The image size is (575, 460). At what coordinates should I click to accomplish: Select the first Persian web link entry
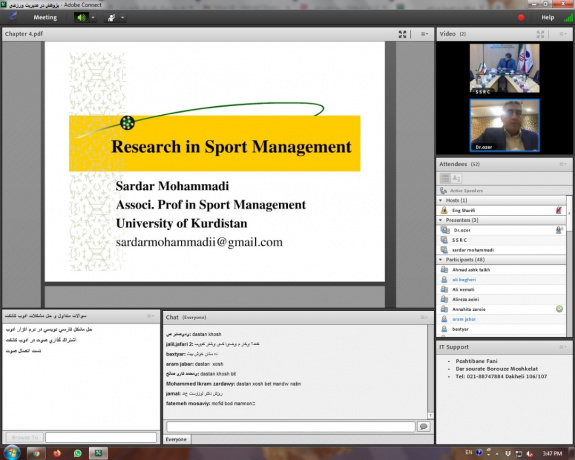(49, 329)
